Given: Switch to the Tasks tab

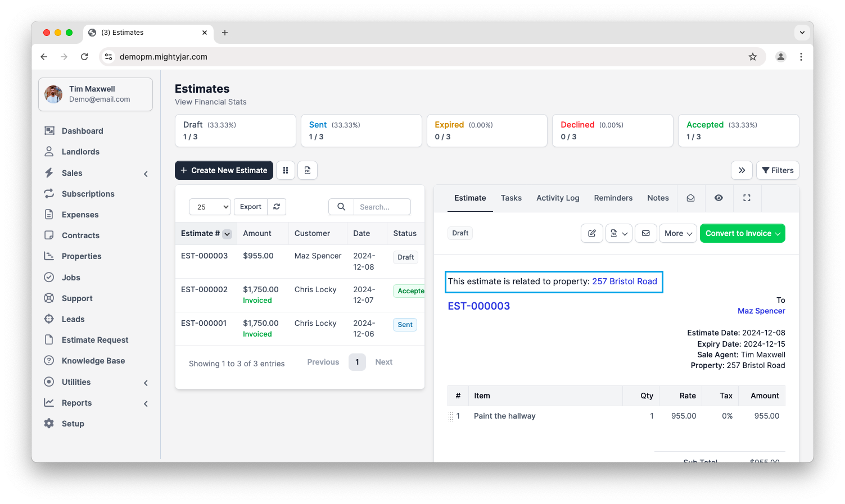Looking at the screenshot, I should [x=511, y=198].
